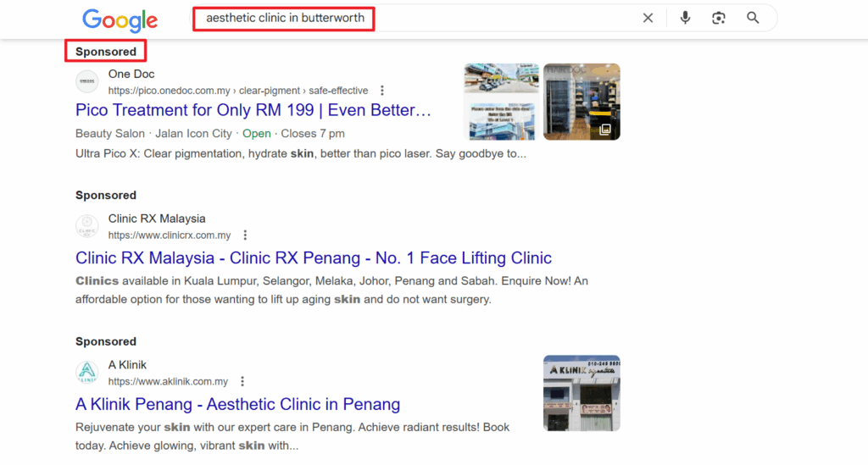This screenshot has height=465, width=868.
Task: Click the Sponsored label above Clinic RX Malaysia
Action: [x=106, y=195]
